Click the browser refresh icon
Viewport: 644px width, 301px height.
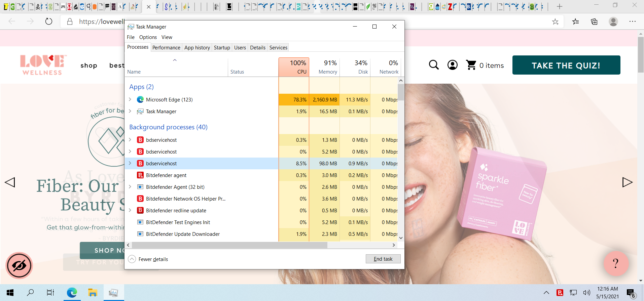pos(49,21)
